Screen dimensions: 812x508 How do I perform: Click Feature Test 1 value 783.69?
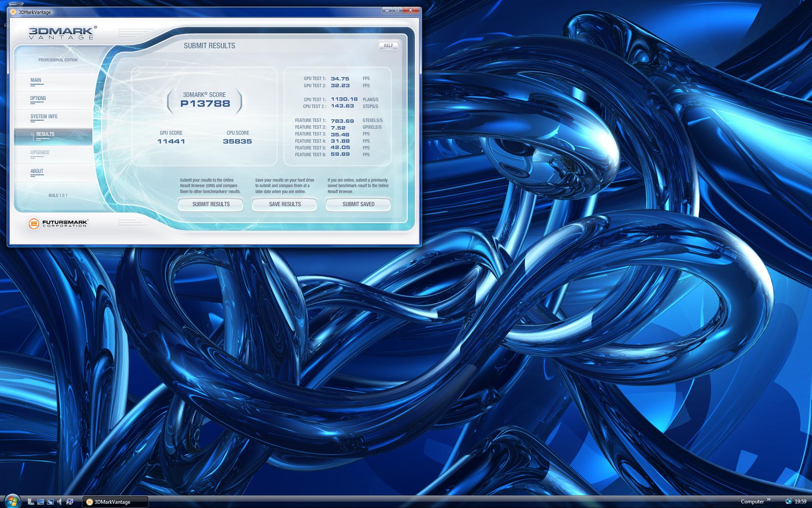pyautogui.click(x=342, y=121)
